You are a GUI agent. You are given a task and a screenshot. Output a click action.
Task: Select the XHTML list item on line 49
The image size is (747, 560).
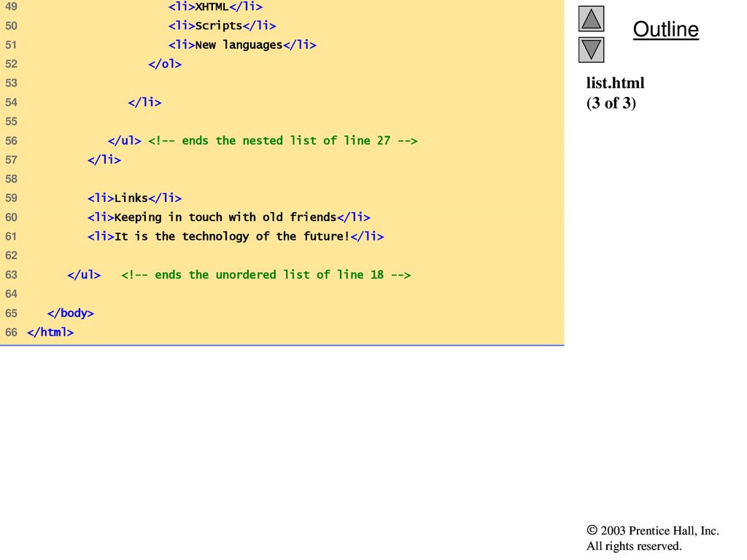(x=215, y=7)
